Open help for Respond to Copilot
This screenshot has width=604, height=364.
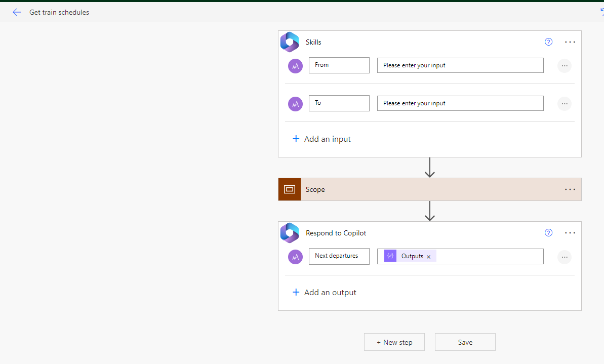click(548, 233)
